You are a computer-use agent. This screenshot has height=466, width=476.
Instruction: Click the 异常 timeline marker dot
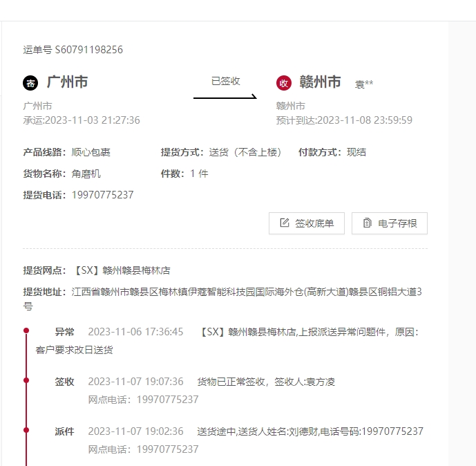pyautogui.click(x=26, y=330)
